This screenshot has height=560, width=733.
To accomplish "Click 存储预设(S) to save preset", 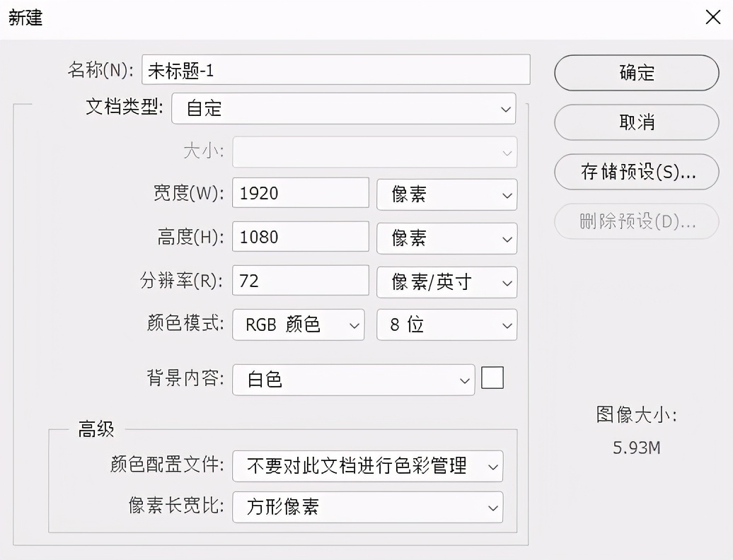I will click(x=635, y=172).
